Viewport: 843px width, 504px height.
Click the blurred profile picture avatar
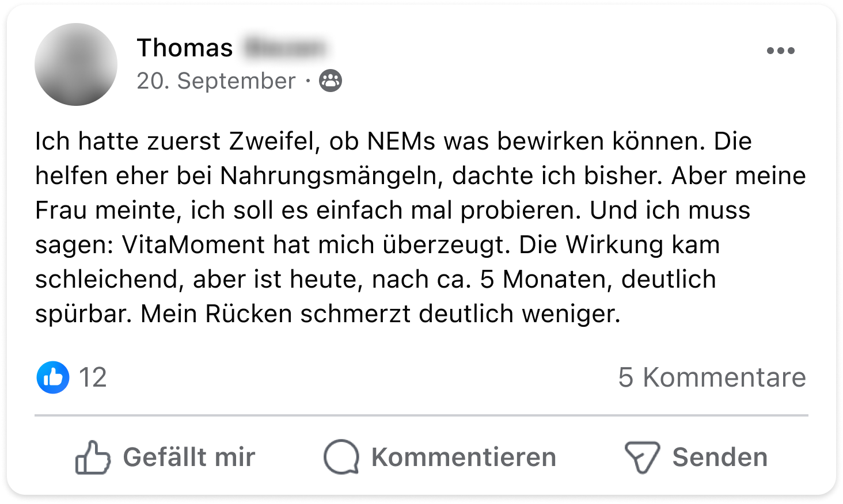click(76, 64)
